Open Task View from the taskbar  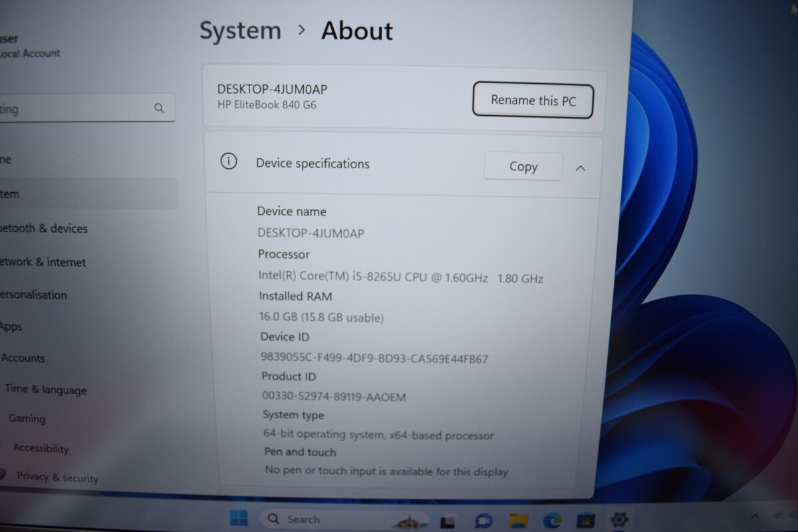click(x=448, y=521)
